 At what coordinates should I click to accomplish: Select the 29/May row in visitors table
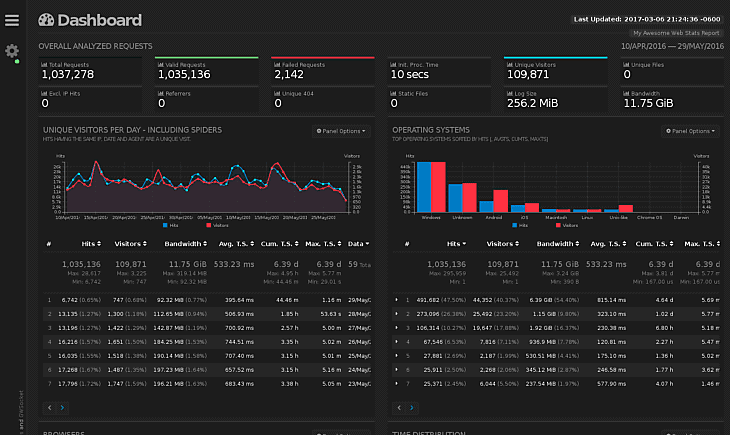coord(208,300)
